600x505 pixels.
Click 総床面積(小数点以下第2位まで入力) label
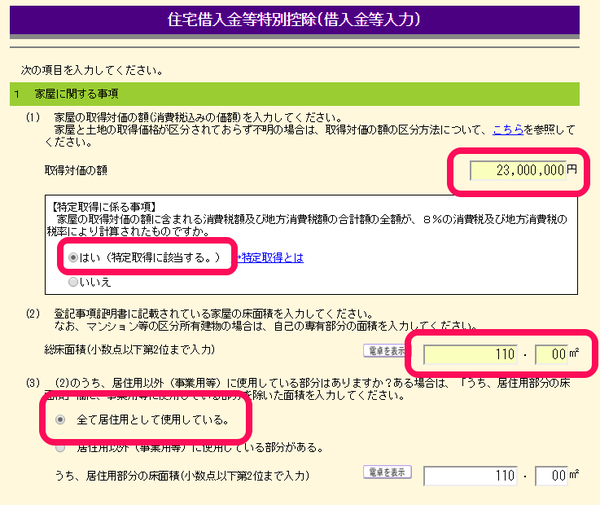pos(129,350)
